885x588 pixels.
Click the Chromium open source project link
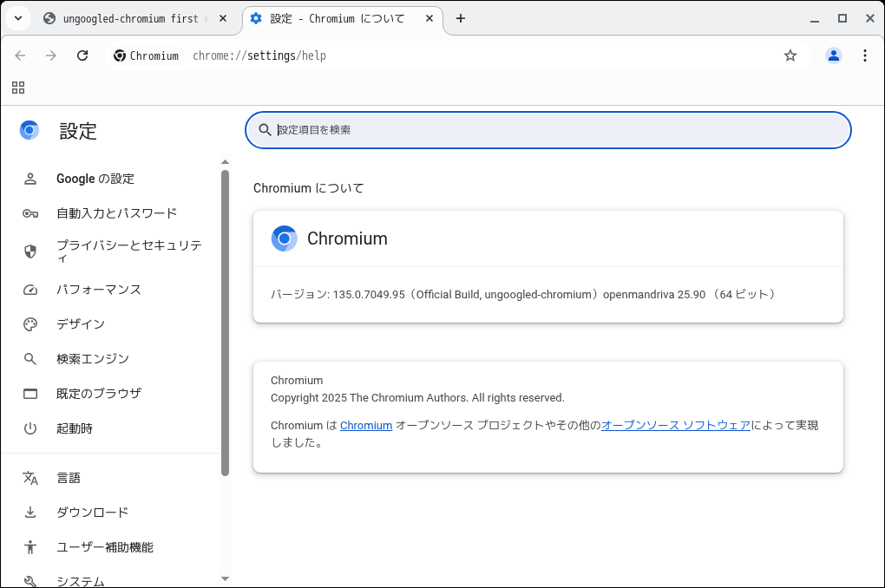tap(366, 425)
